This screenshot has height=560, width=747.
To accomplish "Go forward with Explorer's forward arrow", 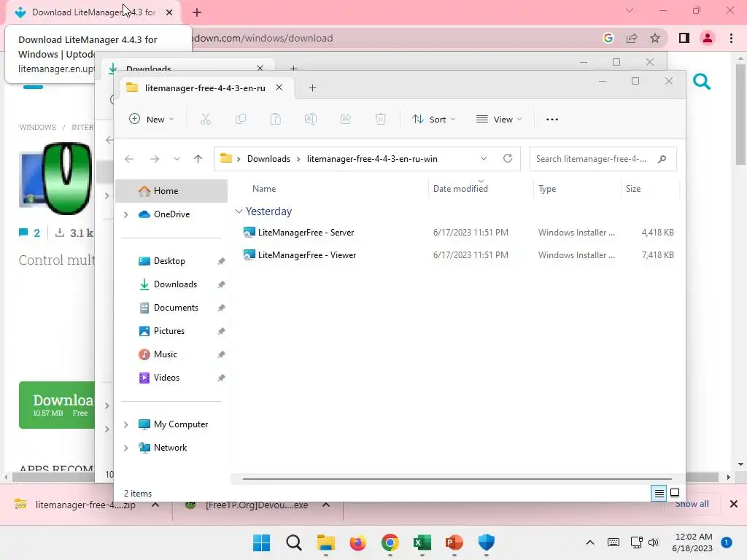I will tap(155, 159).
